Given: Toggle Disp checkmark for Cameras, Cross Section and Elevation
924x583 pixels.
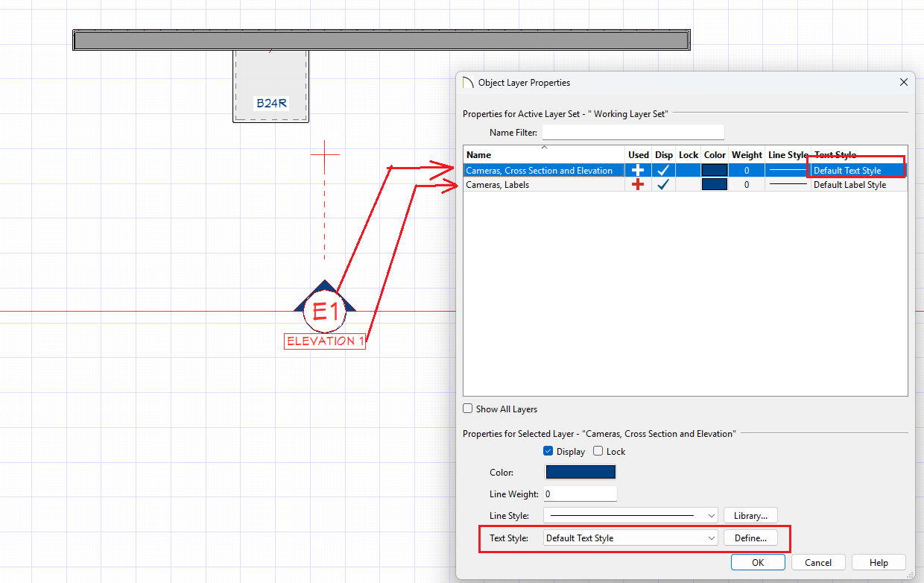Looking at the screenshot, I should tap(662, 171).
